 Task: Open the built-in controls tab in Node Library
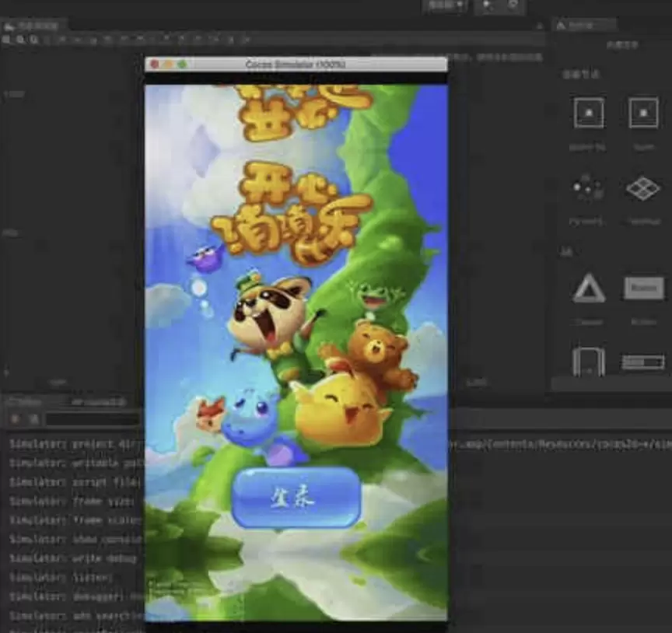621,44
